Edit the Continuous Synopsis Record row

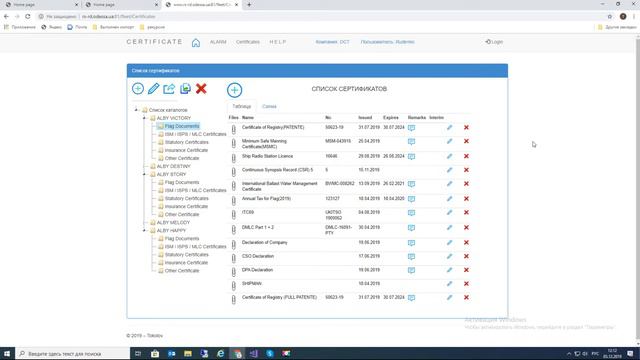449,170
